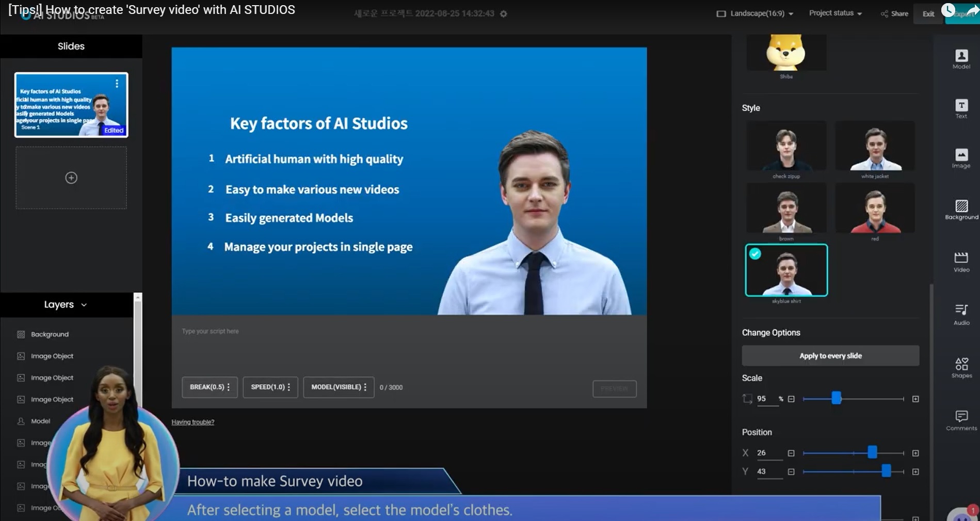Click 'Manage your projects in single page' text
This screenshot has width=980, height=521.
[x=318, y=247]
